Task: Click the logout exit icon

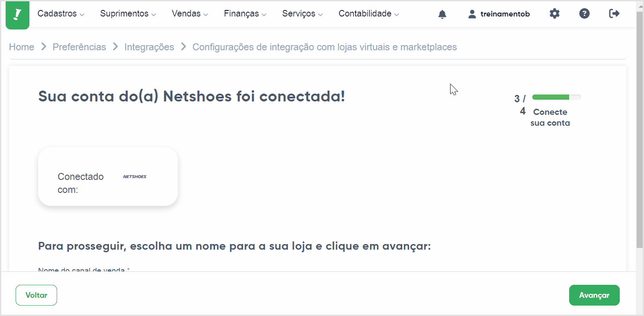Action: point(614,14)
